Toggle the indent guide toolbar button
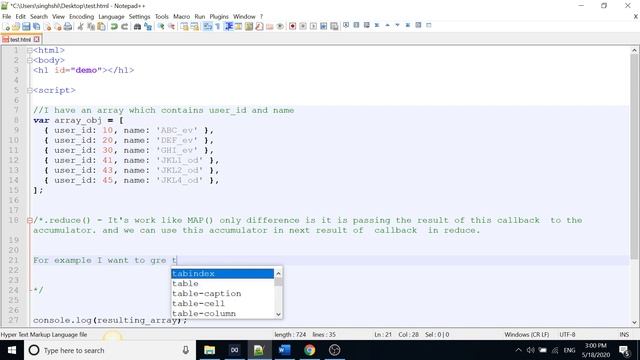 pyautogui.click(x=229, y=27)
